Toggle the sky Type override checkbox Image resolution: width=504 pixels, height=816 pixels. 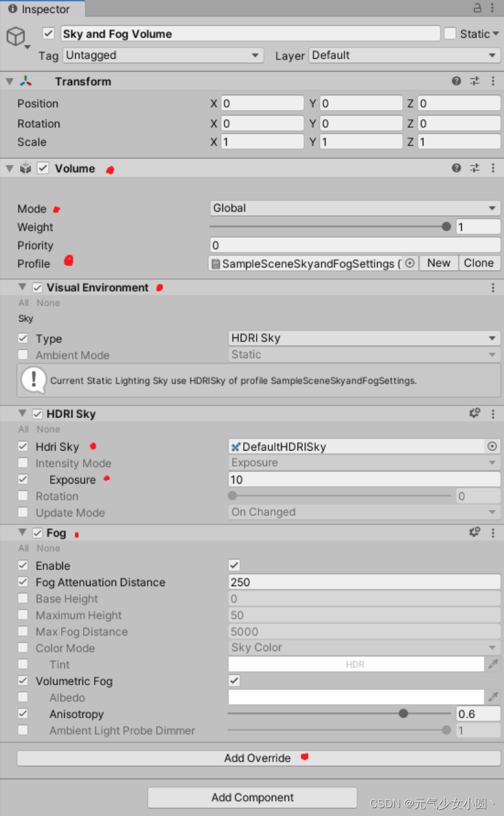point(23,338)
